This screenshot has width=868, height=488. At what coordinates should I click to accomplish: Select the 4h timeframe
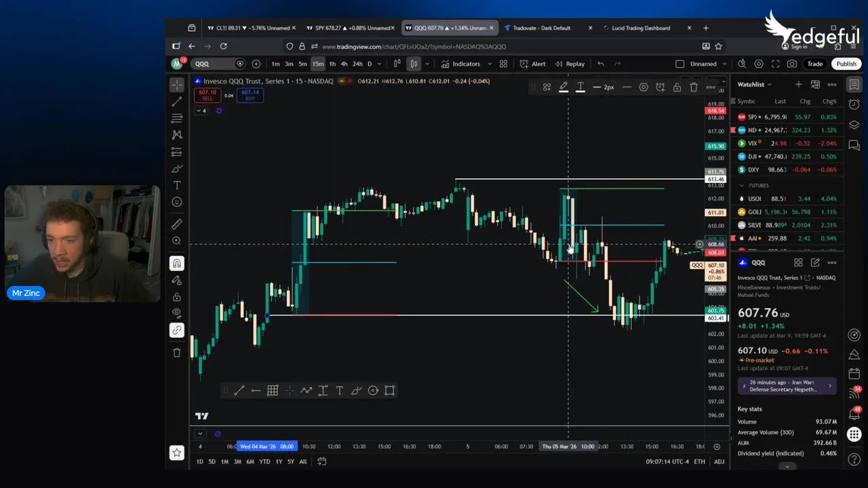tap(344, 64)
